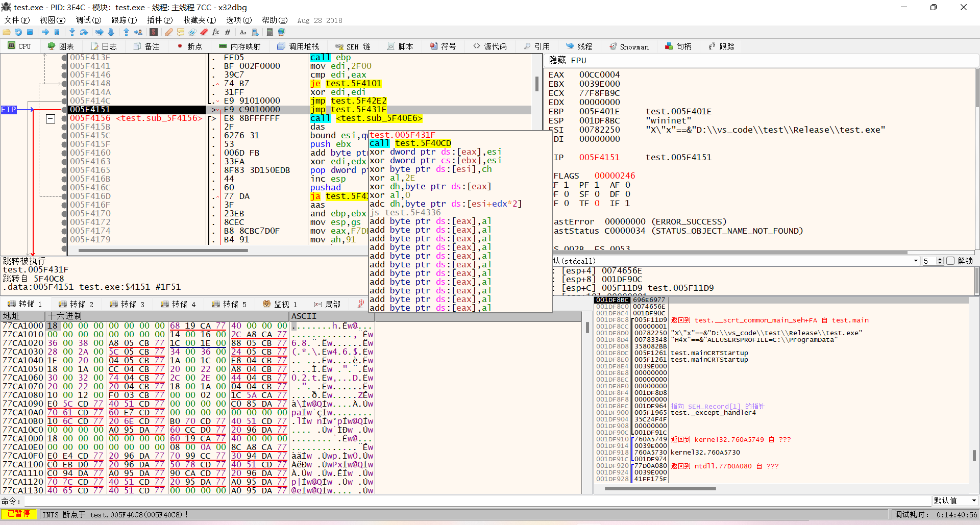Toggle breakpoint bullet at 005F4151

pos(64,110)
